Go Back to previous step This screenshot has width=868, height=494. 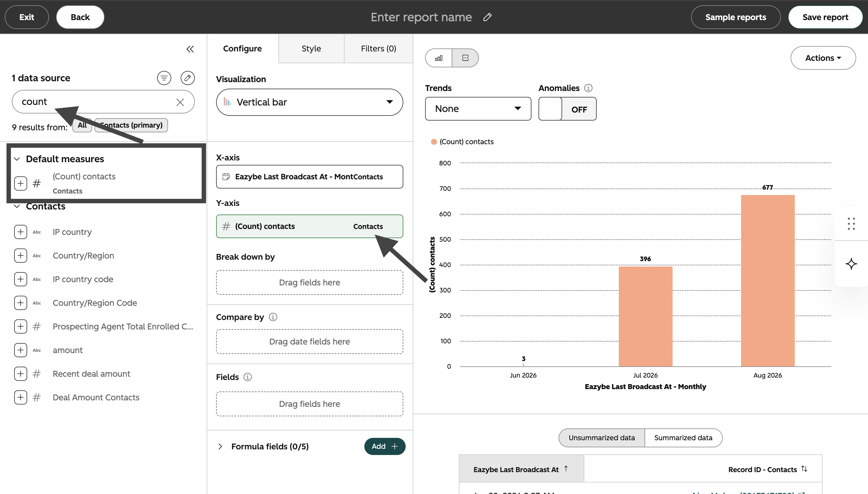[x=80, y=17]
